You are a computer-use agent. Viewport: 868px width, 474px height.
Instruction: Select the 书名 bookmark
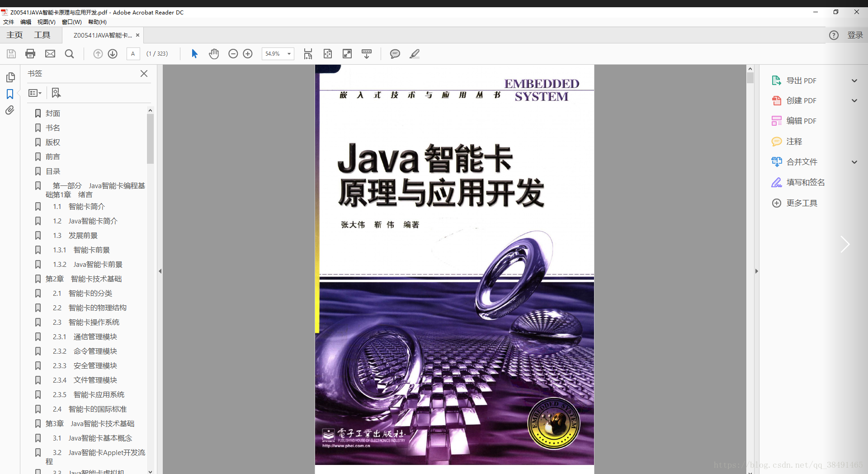point(53,128)
